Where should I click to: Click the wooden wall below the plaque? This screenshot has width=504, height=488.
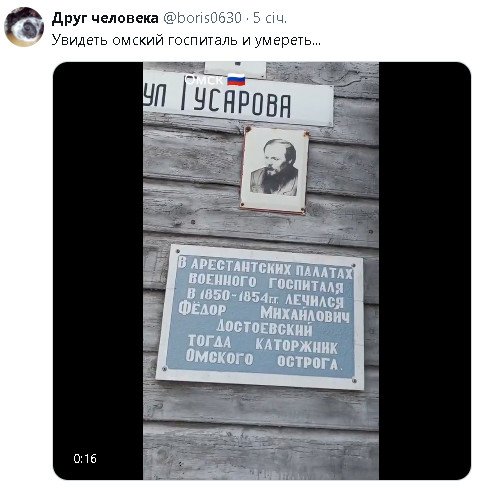point(261,433)
